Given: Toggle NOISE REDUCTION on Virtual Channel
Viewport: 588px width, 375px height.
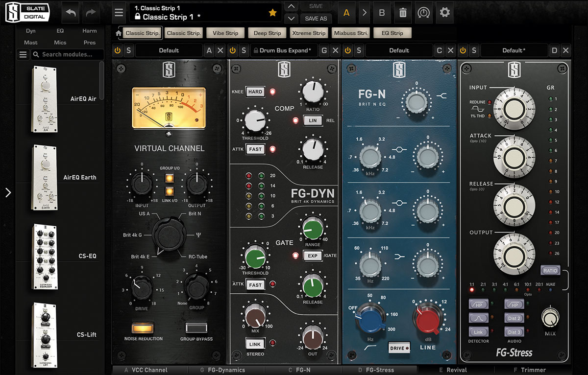Looking at the screenshot, I should tap(143, 328).
